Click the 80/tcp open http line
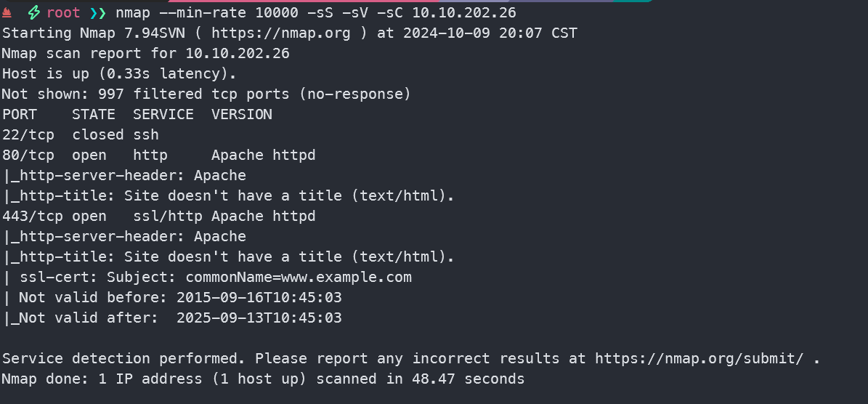The height and width of the screenshot is (404, 868). pos(158,155)
